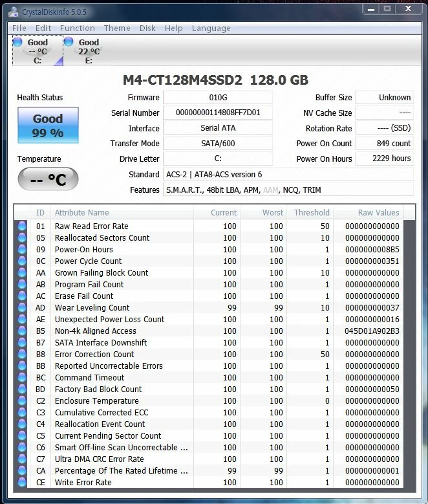Click the status icon for Unexpected Power Loss Count

[22, 319]
